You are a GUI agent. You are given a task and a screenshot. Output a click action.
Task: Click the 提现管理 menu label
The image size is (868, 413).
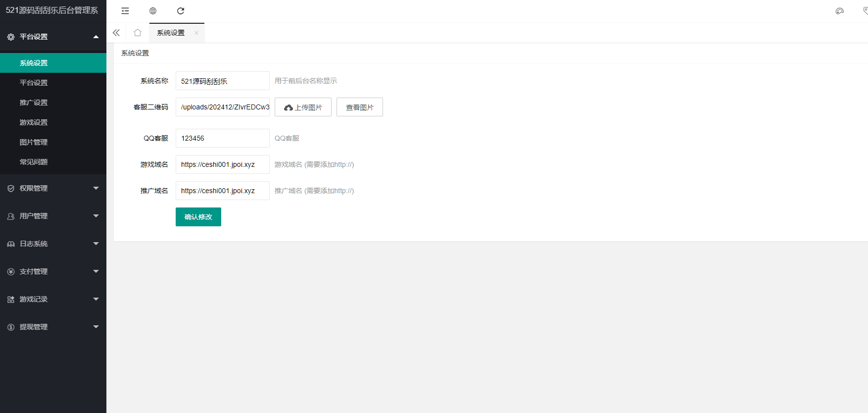34,327
